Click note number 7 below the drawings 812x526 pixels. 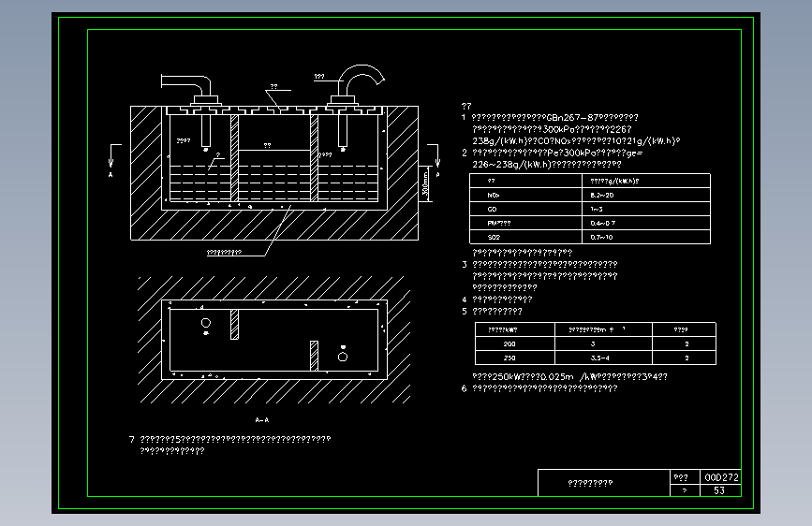tap(131, 439)
